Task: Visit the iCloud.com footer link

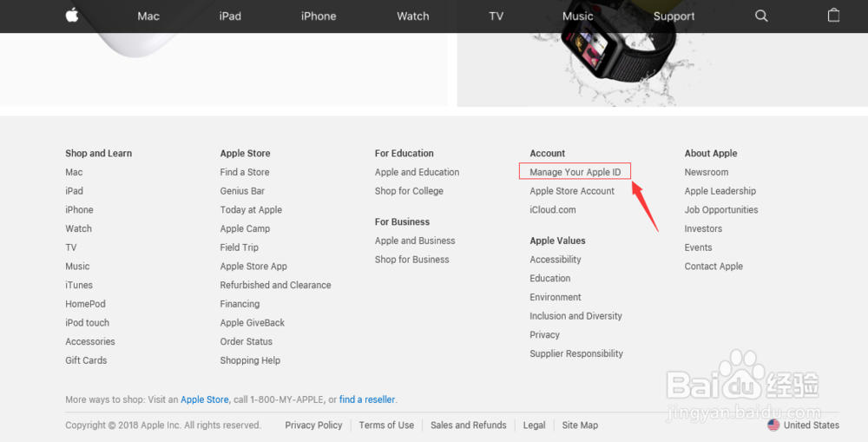Action: (553, 210)
